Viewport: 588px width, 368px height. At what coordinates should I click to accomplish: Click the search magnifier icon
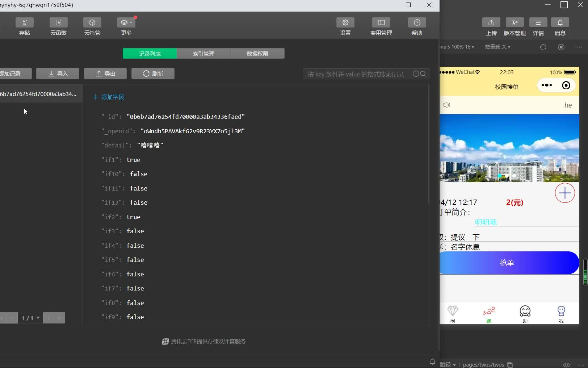(423, 74)
